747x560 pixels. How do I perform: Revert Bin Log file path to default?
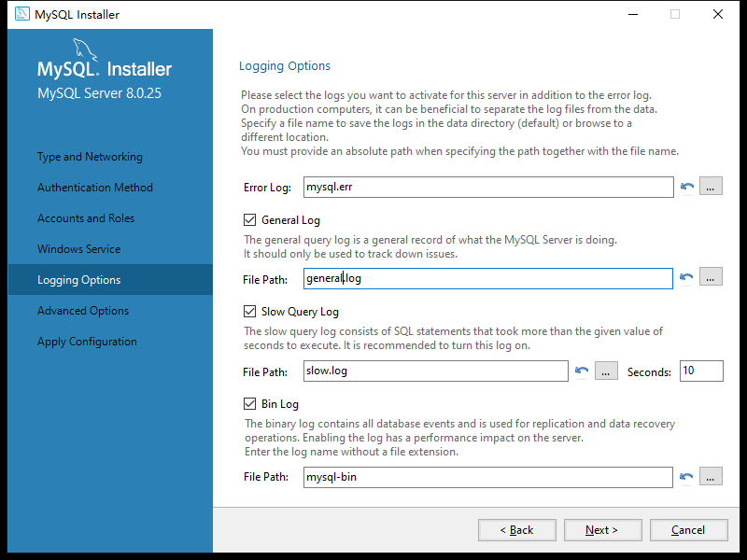686,476
